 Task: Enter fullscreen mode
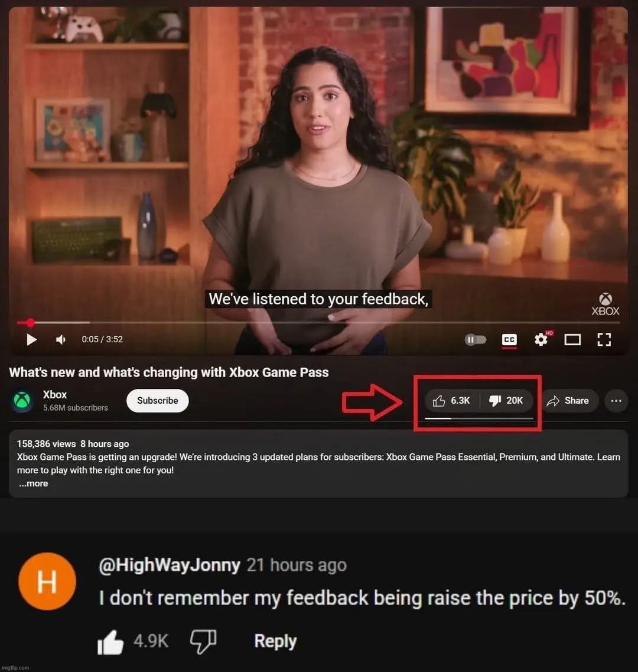point(604,340)
